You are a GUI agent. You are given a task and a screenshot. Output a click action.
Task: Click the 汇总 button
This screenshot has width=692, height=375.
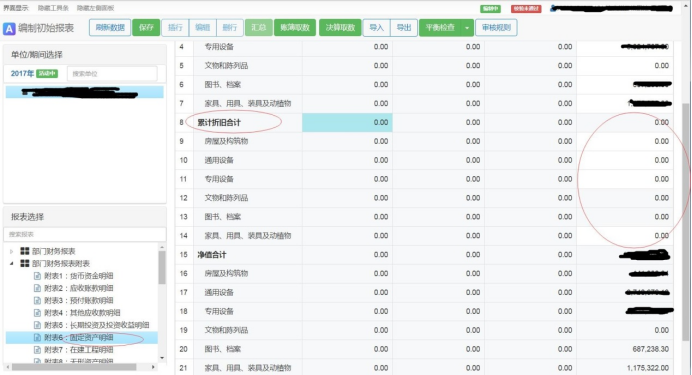click(x=259, y=28)
